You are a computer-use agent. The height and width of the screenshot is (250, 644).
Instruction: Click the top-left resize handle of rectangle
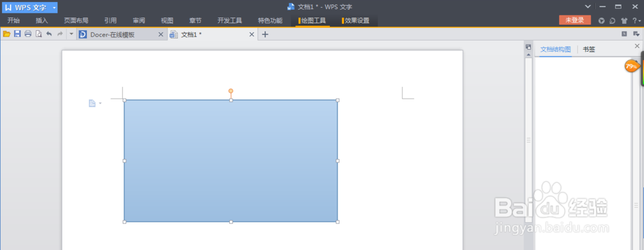click(124, 100)
